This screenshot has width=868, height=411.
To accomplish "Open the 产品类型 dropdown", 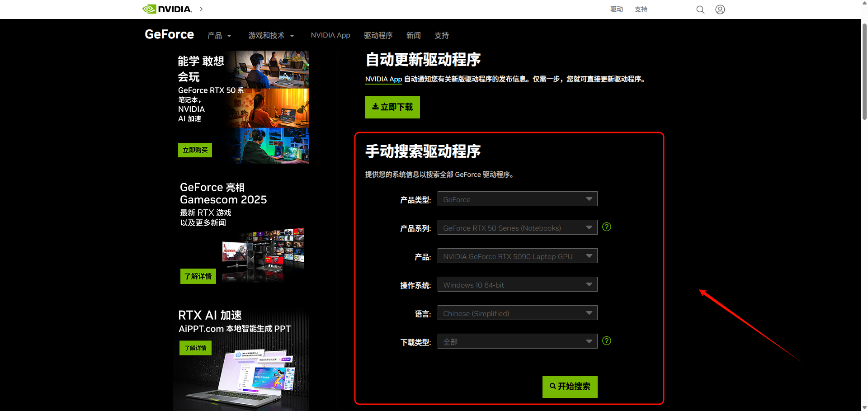I will coord(517,199).
